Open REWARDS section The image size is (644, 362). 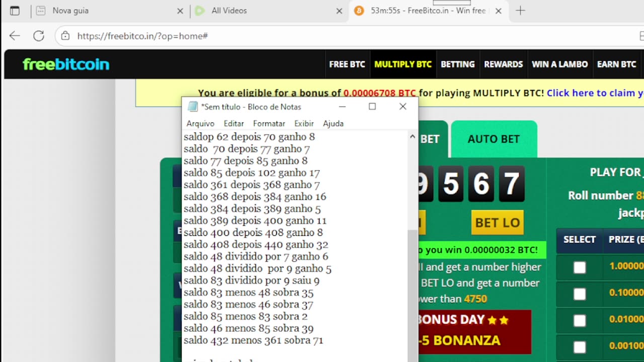click(504, 64)
